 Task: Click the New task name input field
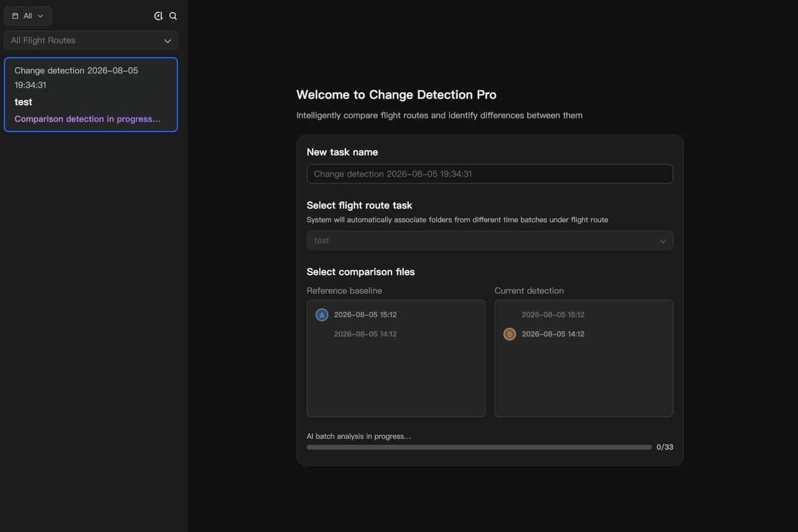[490, 174]
